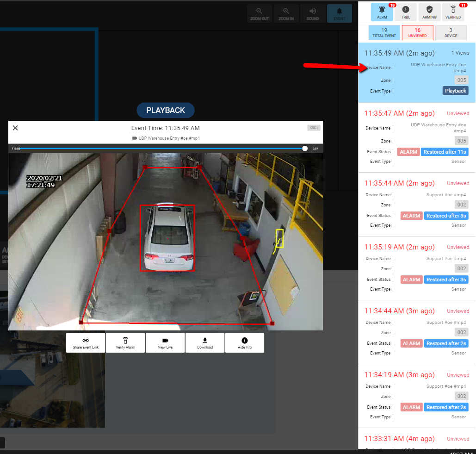476x454 pixels.
Task: Close the playback popup with X
Action: click(15, 128)
